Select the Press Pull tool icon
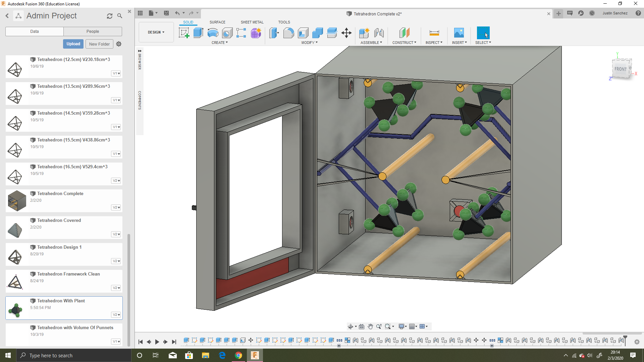 (274, 33)
